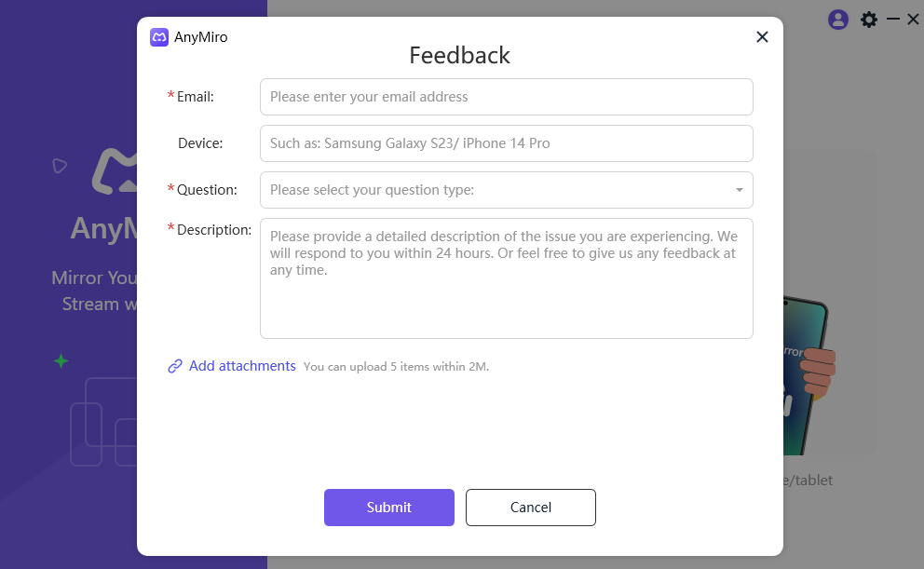The height and width of the screenshot is (569, 924).
Task: Open the user account profile icon
Action: 838,20
